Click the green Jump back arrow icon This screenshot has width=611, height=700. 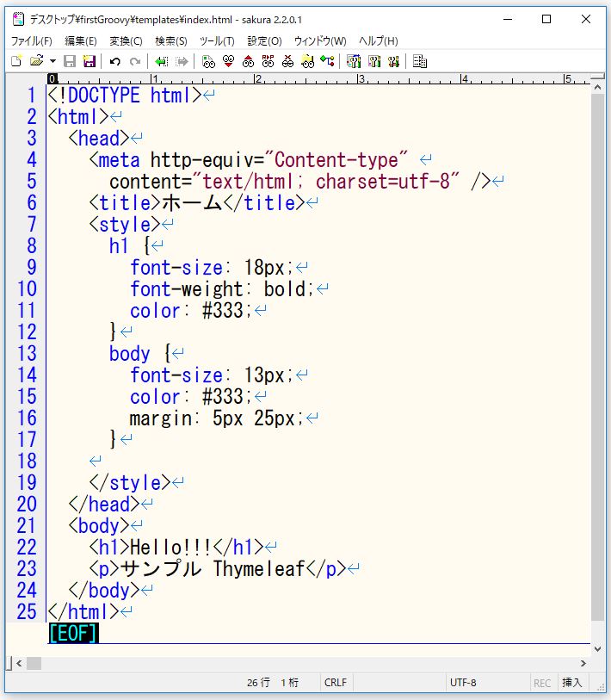[161, 61]
